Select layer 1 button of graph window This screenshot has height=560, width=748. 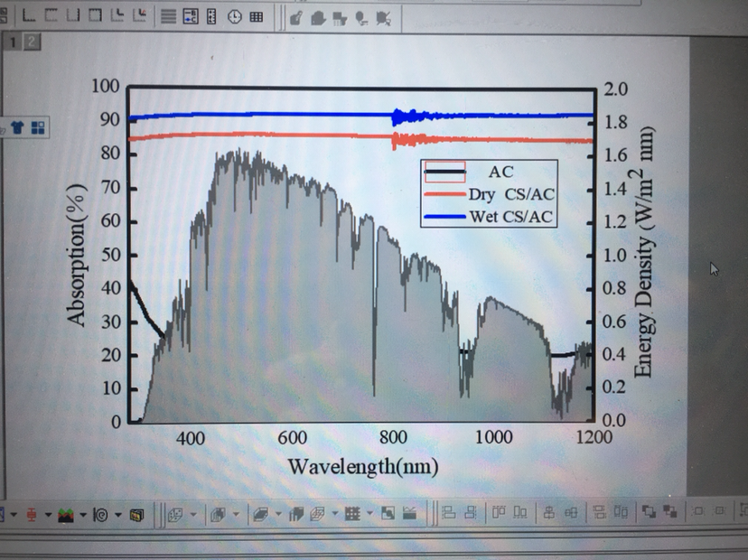(13, 42)
